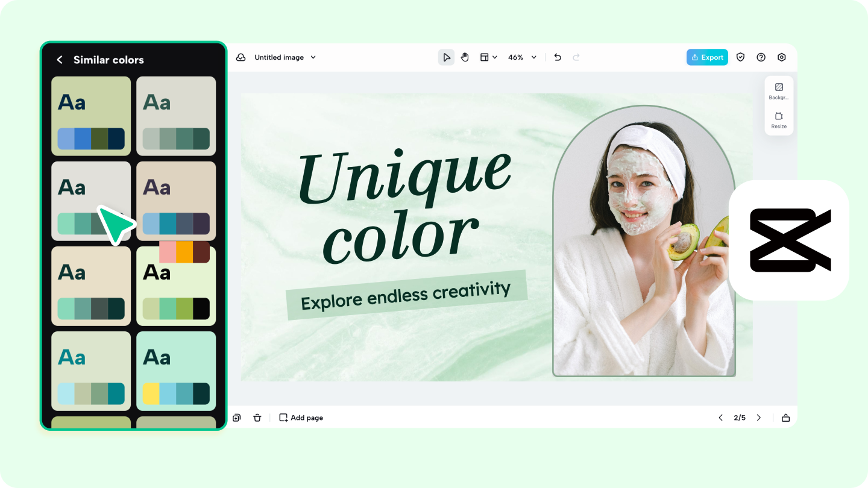Click the duplicate page icon
This screenshot has height=488, width=868.
(x=236, y=418)
